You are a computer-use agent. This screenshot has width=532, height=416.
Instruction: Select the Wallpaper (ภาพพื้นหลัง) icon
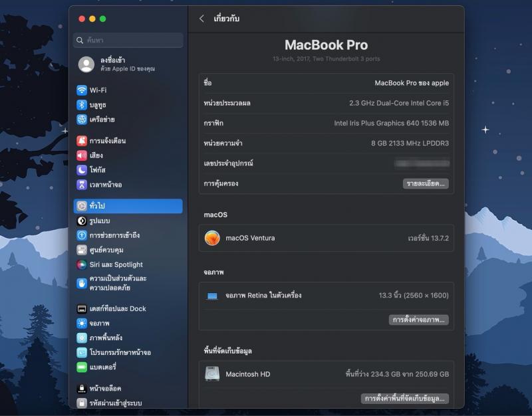tap(81, 338)
